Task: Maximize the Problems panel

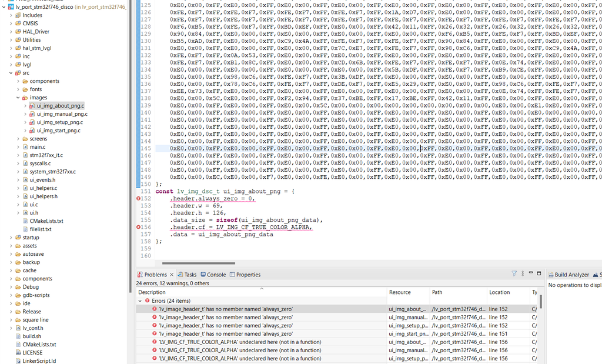Action: click(539, 273)
